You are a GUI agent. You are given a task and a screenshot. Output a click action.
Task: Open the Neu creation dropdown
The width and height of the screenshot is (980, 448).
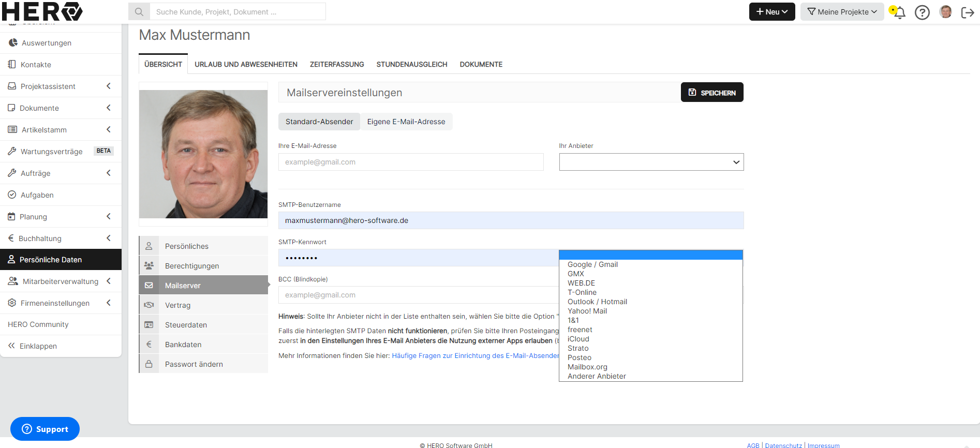pyautogui.click(x=772, y=11)
